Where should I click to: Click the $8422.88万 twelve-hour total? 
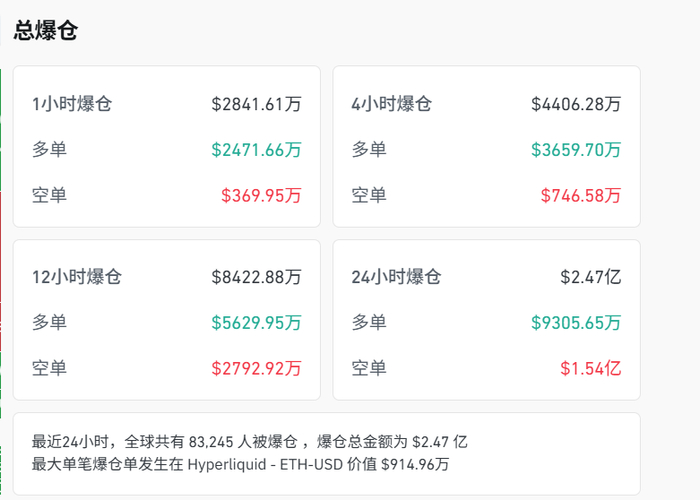(256, 277)
